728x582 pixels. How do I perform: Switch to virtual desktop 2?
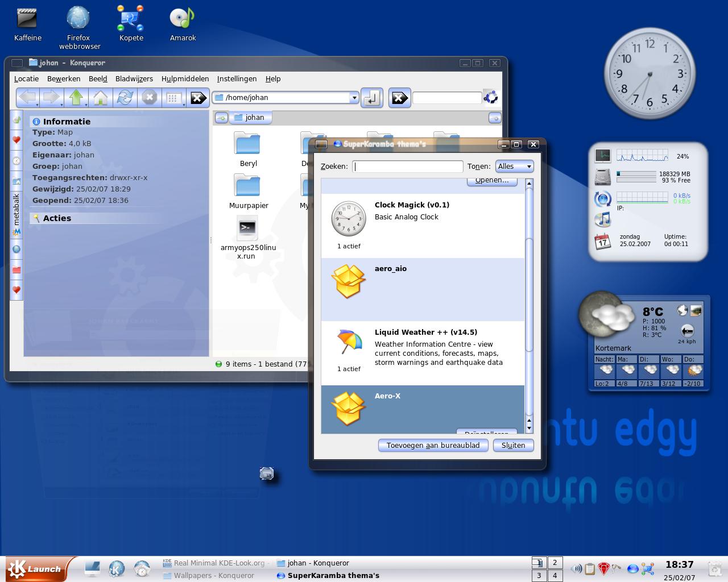pyautogui.click(x=555, y=563)
